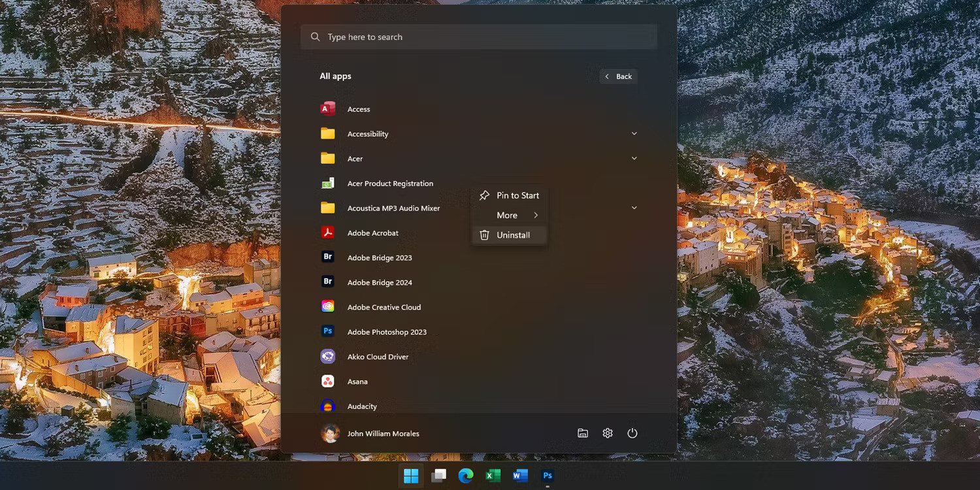Click Uninstall in the context menu
The height and width of the screenshot is (490, 980).
click(513, 235)
